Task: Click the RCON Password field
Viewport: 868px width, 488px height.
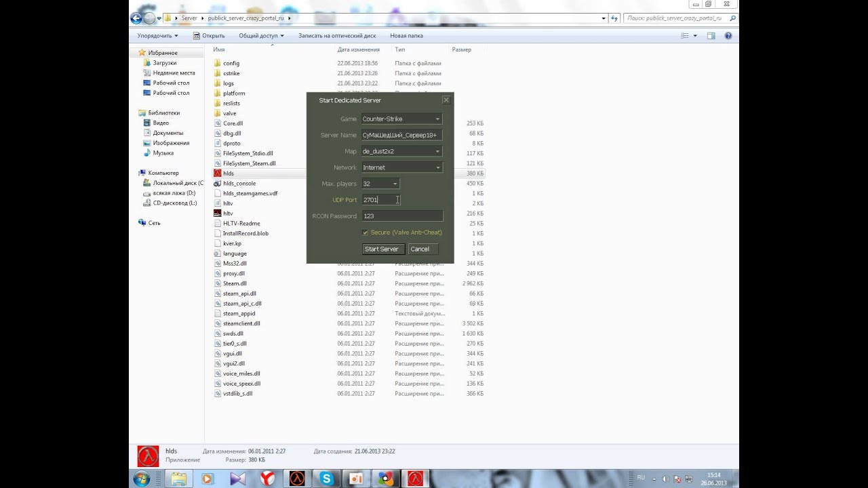Action: point(401,216)
